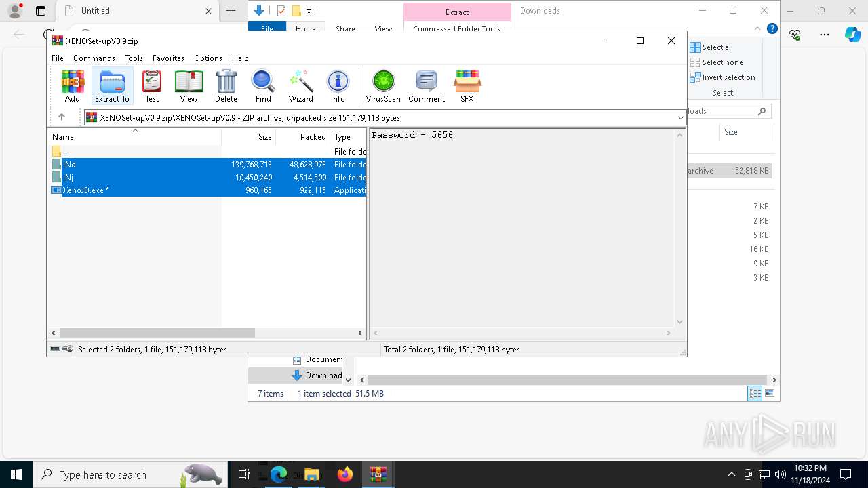868x488 pixels.
Task: Click the WinRAR taskbar icon
Action: tap(378, 474)
